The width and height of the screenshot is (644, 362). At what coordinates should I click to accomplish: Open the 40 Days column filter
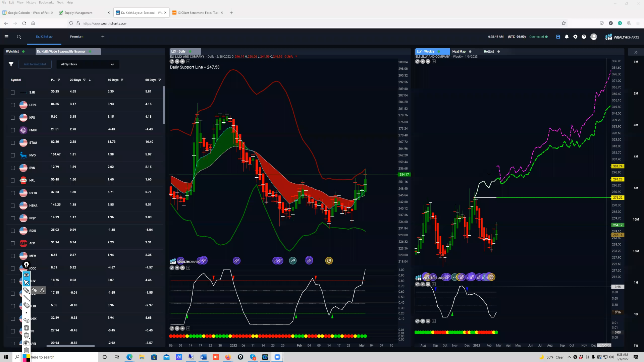[122, 80]
